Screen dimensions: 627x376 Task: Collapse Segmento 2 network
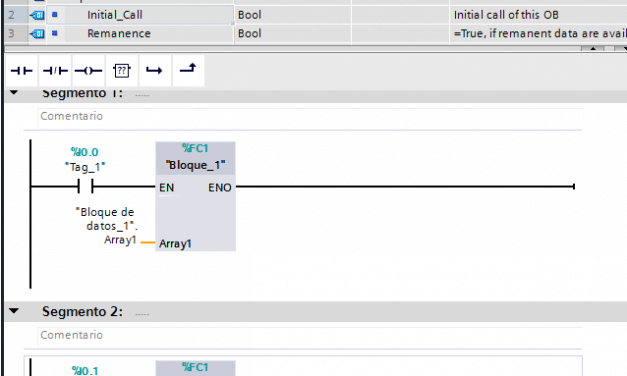tap(14, 311)
